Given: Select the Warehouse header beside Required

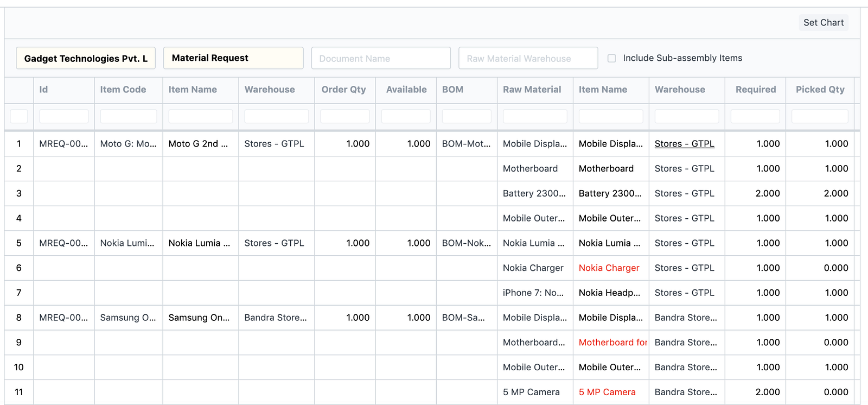Looking at the screenshot, I should click(680, 90).
